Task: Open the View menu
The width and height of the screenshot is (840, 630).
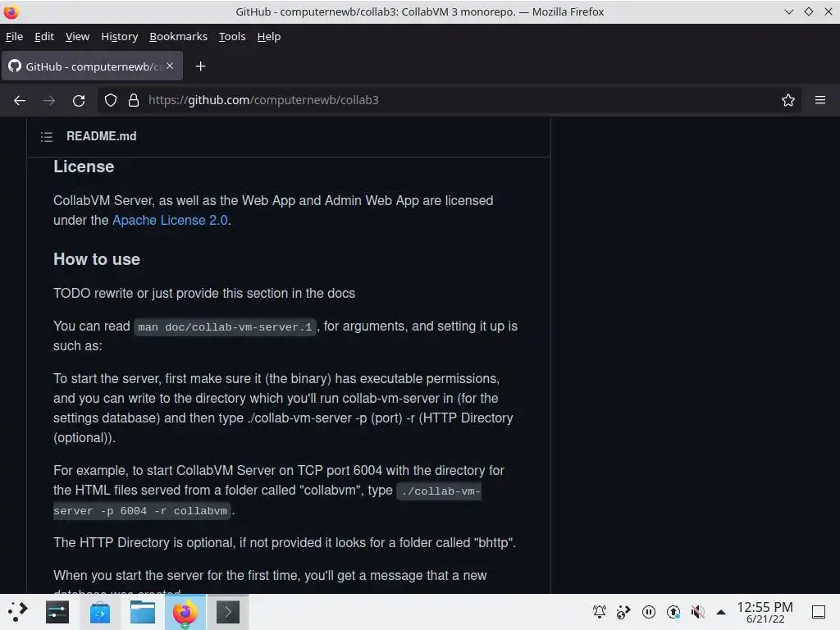Action: coord(77,36)
